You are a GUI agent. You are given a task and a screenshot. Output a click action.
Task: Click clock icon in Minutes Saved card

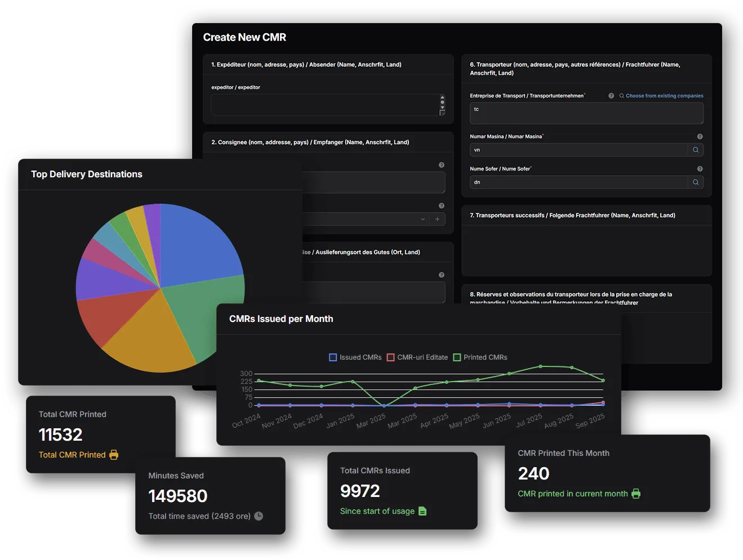[x=259, y=516]
